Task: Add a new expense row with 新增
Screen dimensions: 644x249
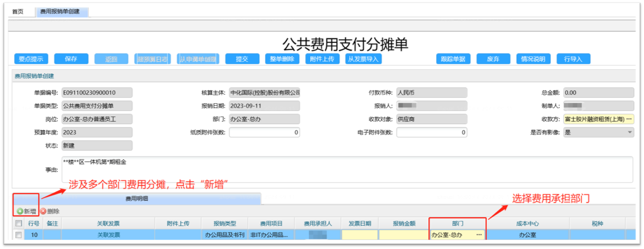Action: pyautogui.click(x=27, y=211)
